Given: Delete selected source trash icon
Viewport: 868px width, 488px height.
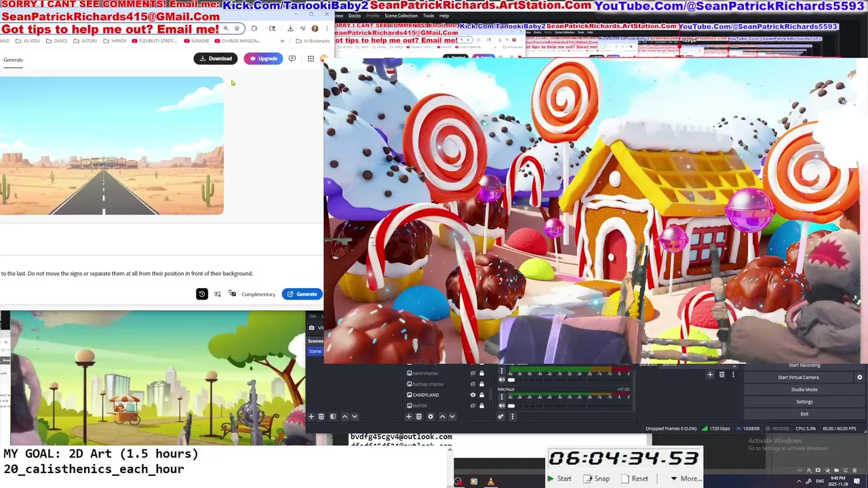Looking at the screenshot, I should click(x=419, y=416).
